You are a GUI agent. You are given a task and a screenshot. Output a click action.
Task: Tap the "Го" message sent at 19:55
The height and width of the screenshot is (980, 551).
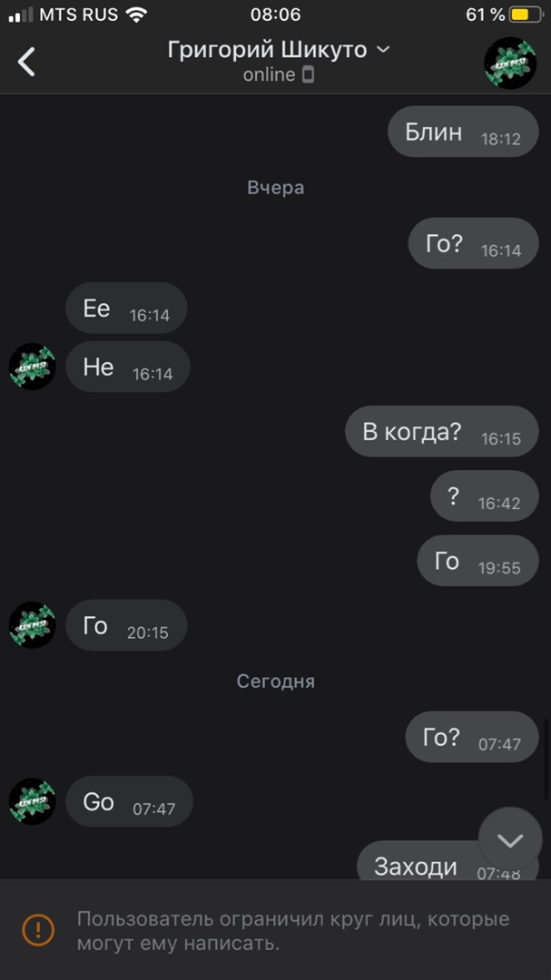coord(477,561)
